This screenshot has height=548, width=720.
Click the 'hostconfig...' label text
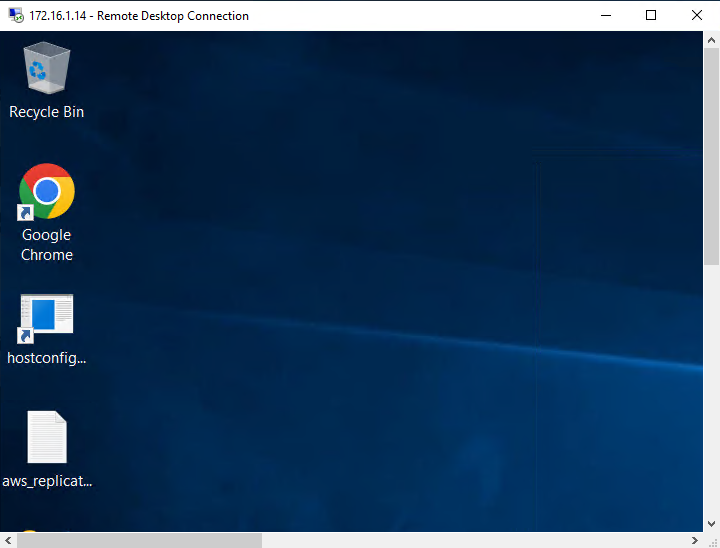point(47,358)
